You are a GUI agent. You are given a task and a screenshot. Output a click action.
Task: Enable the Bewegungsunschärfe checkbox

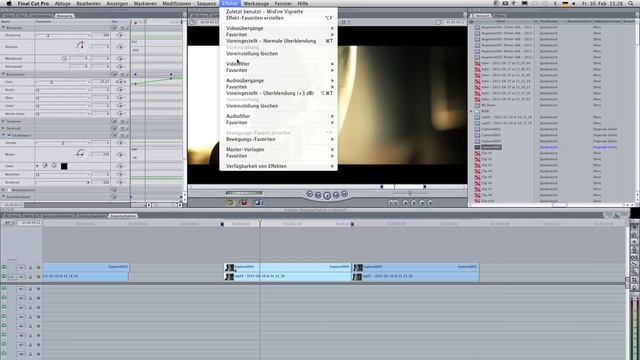point(9,190)
